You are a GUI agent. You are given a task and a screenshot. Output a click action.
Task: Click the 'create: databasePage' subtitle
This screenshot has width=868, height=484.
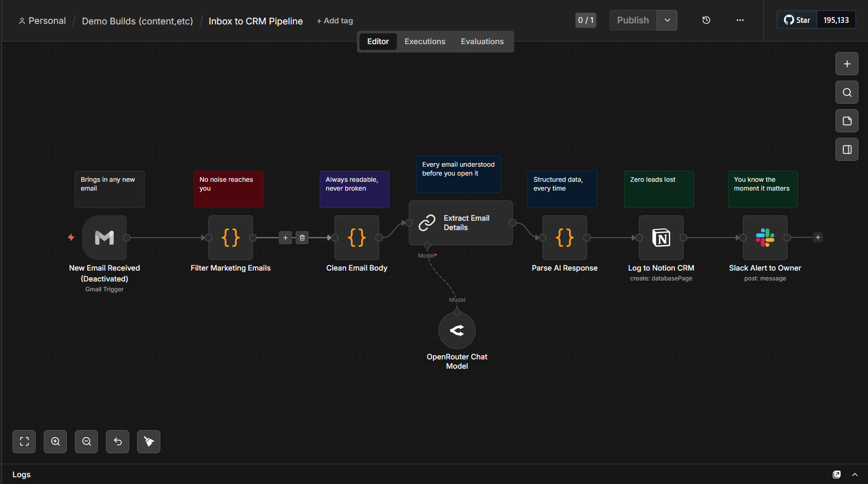[661, 278]
